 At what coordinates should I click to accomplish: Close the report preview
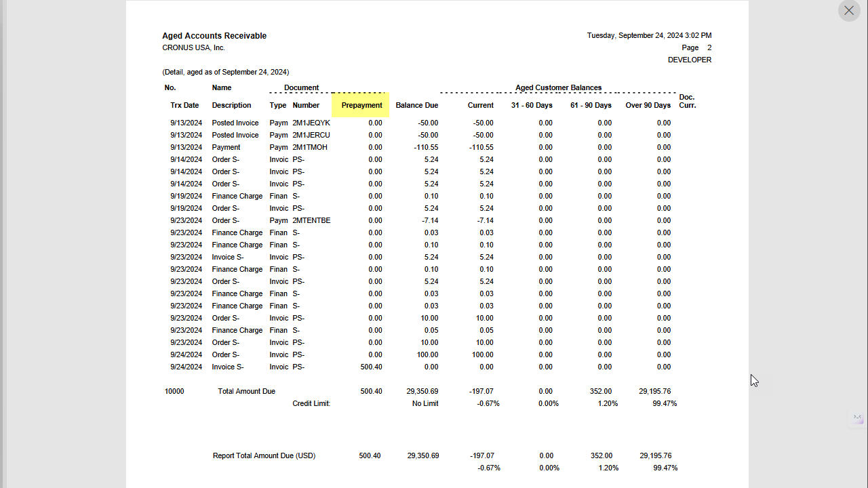[848, 10]
